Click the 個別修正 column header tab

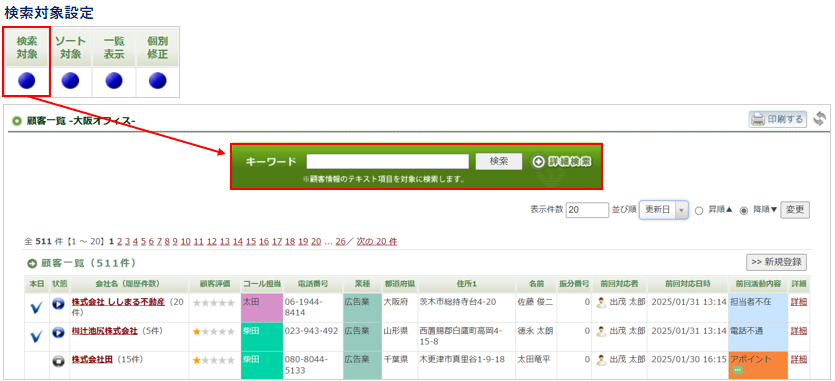(x=158, y=48)
